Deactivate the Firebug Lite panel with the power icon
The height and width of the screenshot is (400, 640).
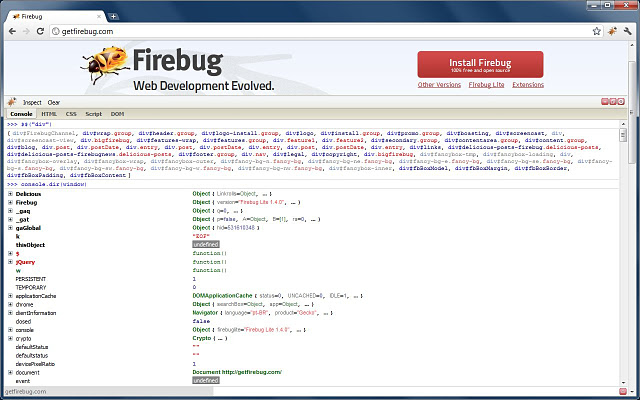(621, 102)
